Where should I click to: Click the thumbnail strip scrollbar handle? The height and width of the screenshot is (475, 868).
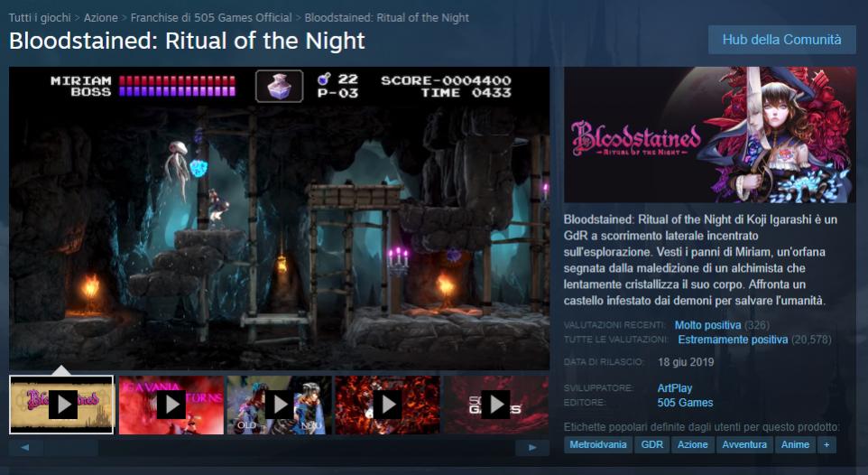pos(71,447)
